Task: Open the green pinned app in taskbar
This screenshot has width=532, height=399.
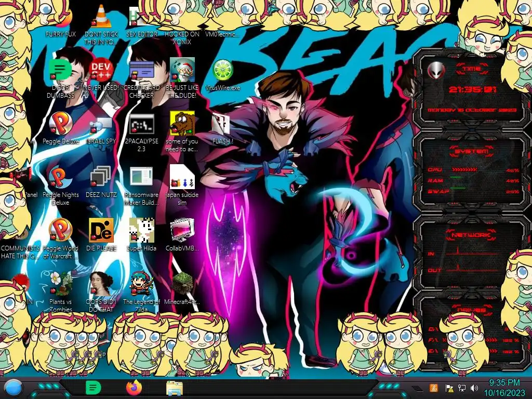Action: pyautogui.click(x=94, y=388)
